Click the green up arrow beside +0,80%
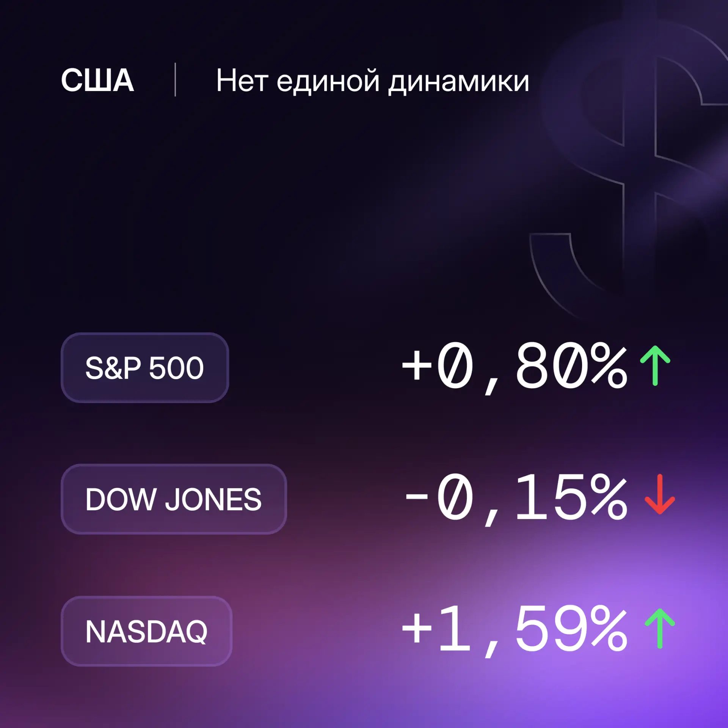The height and width of the screenshot is (728, 728). pos(655,366)
